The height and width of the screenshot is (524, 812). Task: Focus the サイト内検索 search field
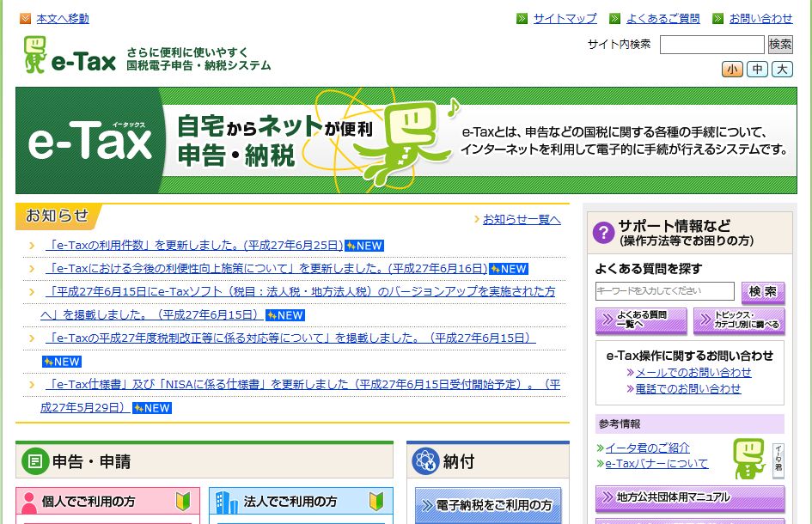point(712,45)
